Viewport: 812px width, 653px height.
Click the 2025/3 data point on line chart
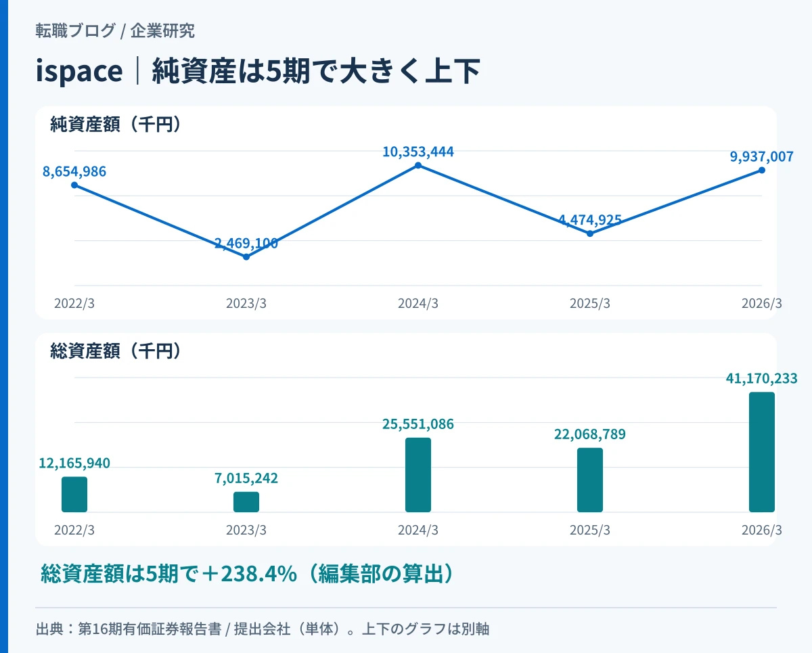(x=590, y=233)
